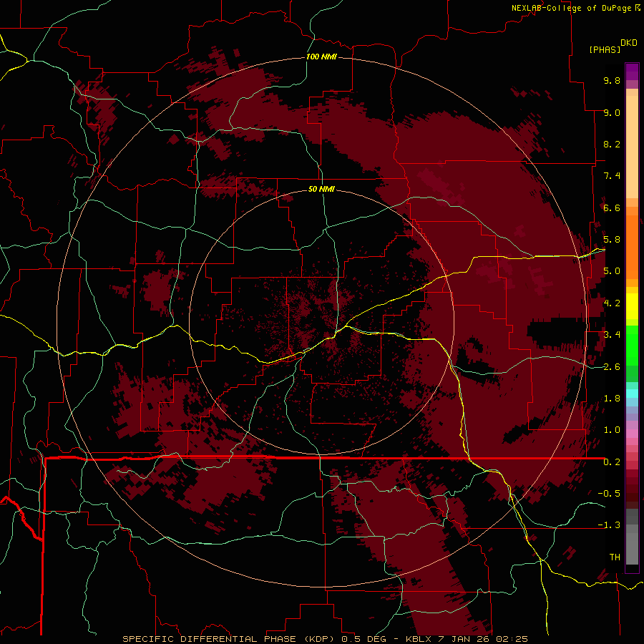Click the NEXLAB-College of DuPage credit text

[571, 8]
